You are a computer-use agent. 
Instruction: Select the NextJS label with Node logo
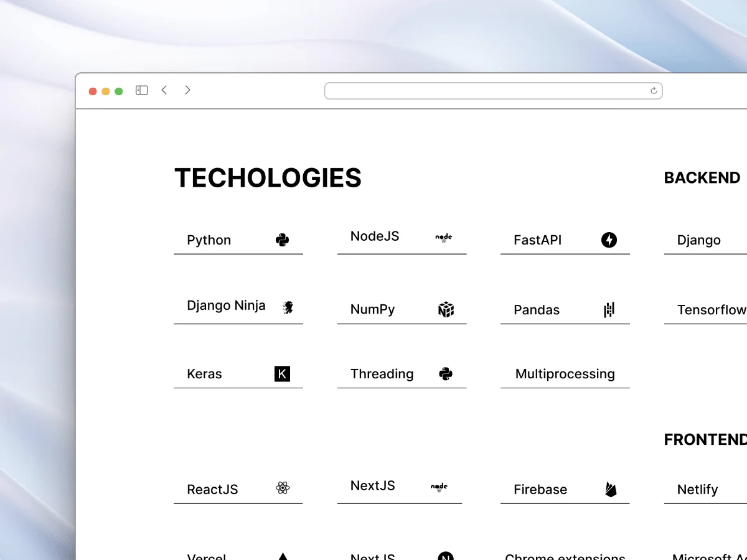point(373,486)
